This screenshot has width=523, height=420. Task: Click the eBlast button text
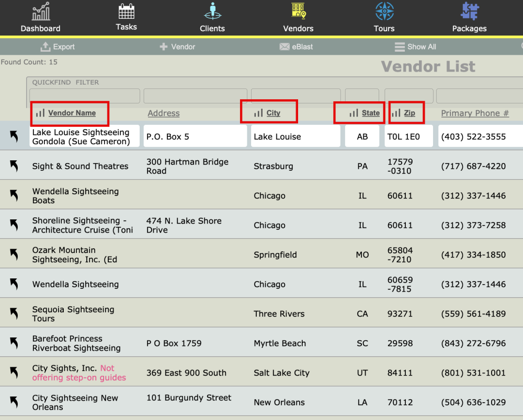(x=302, y=47)
